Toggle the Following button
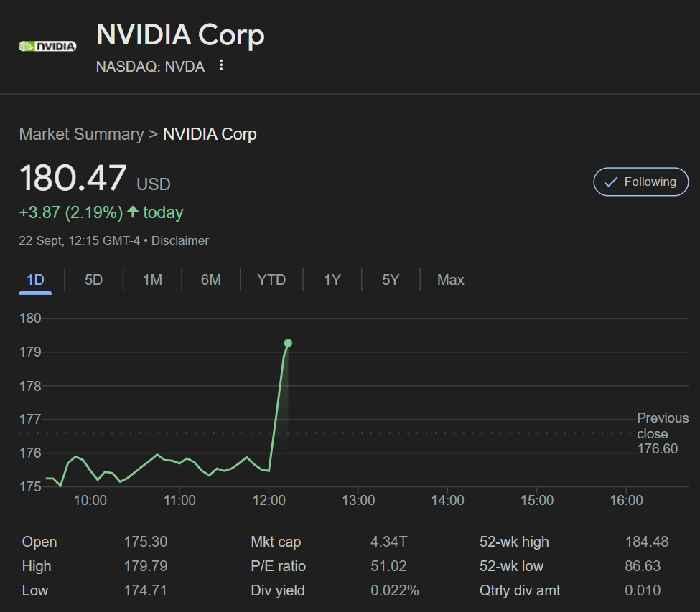The height and width of the screenshot is (612, 700). click(640, 182)
